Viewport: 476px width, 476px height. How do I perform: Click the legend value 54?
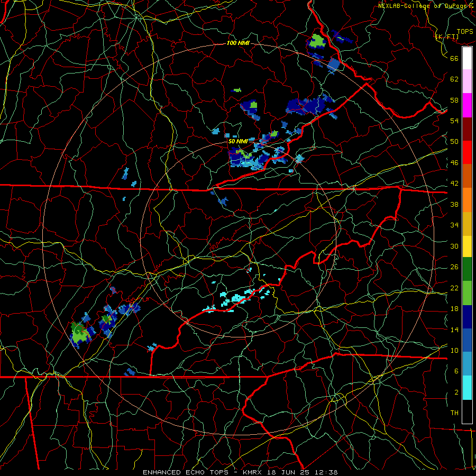click(454, 121)
